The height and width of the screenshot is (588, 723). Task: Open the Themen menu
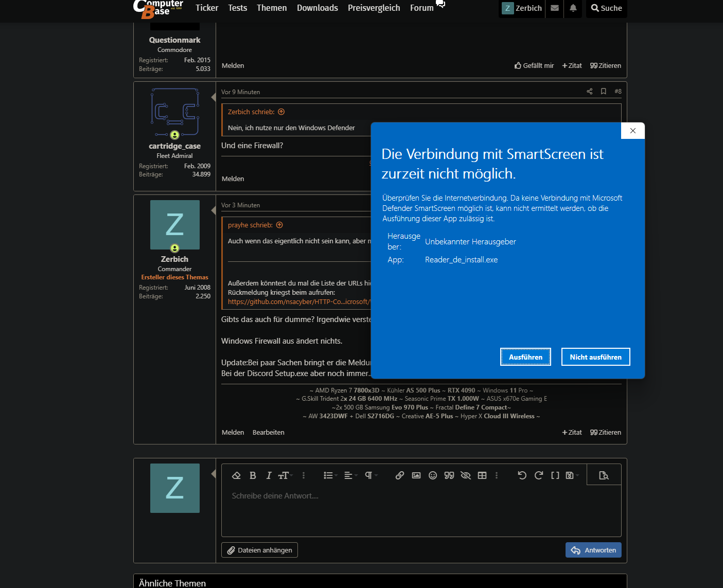272,8
